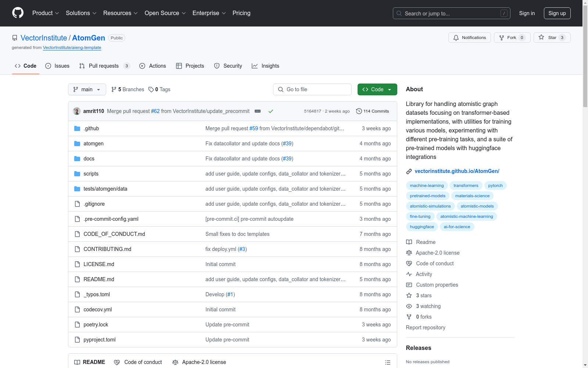Image resolution: width=588 pixels, height=368 pixels.
Task: Switch to the Actions tab
Action: pyautogui.click(x=153, y=66)
